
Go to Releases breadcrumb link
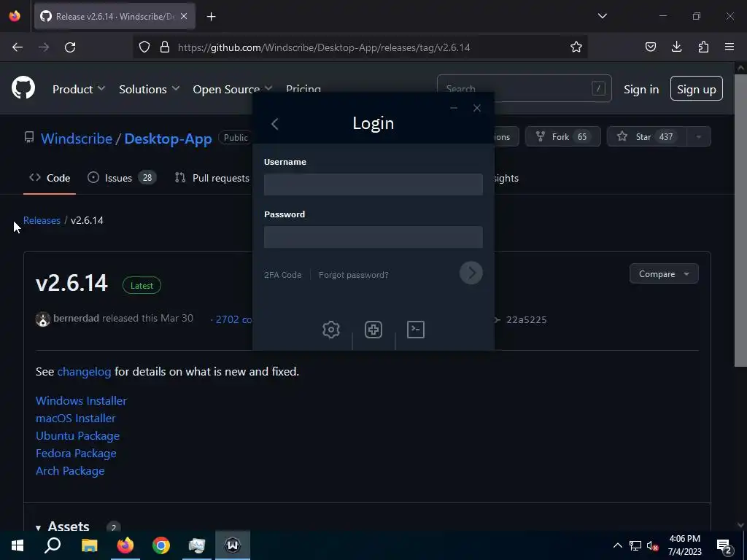(x=42, y=220)
